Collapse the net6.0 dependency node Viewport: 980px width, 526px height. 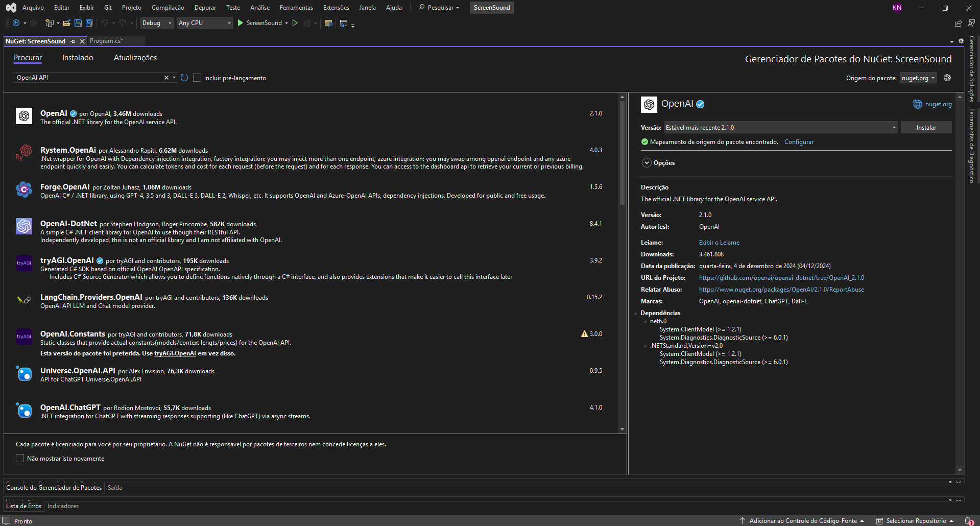coord(645,321)
